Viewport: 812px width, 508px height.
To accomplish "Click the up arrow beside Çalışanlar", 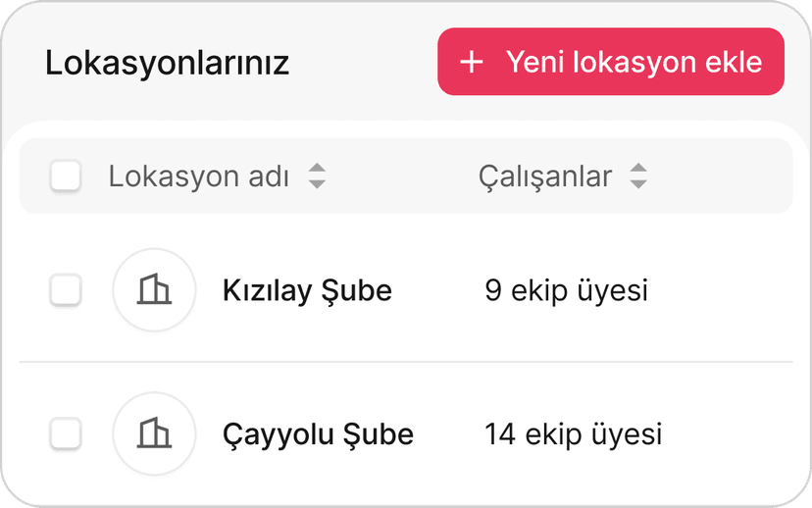I will coord(638,169).
